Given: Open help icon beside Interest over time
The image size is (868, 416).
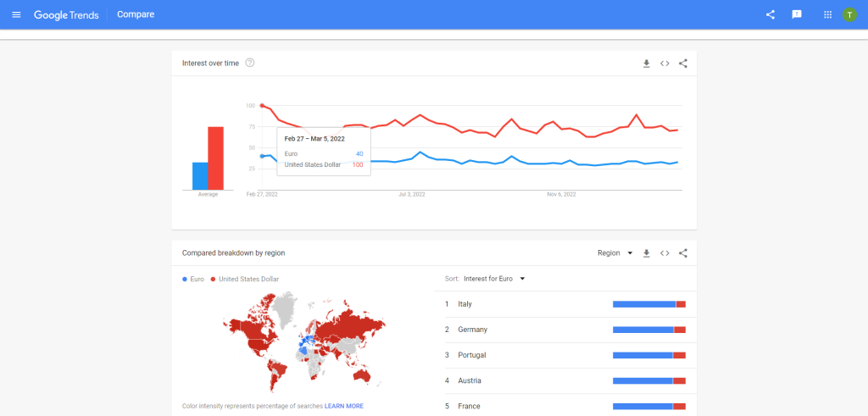Looking at the screenshot, I should click(x=250, y=63).
